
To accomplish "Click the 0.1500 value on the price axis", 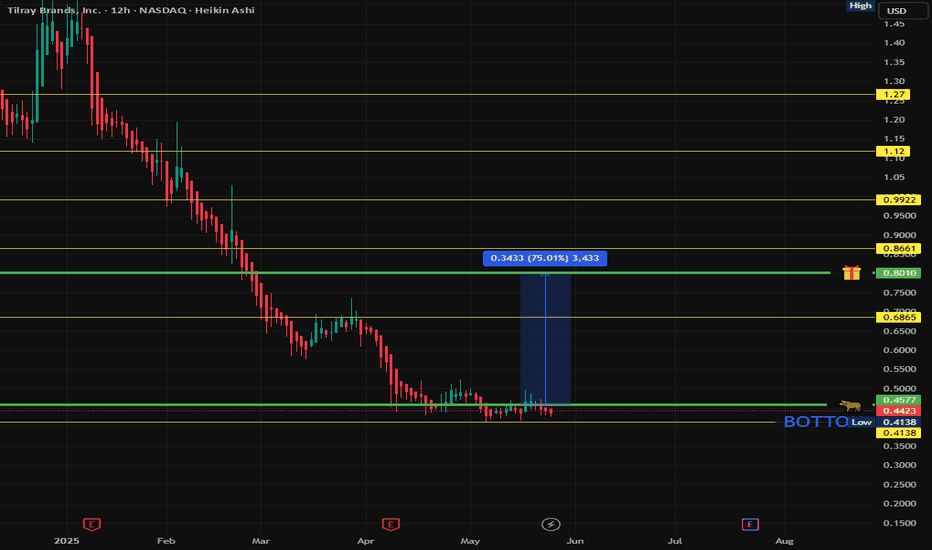I will click(x=899, y=523).
